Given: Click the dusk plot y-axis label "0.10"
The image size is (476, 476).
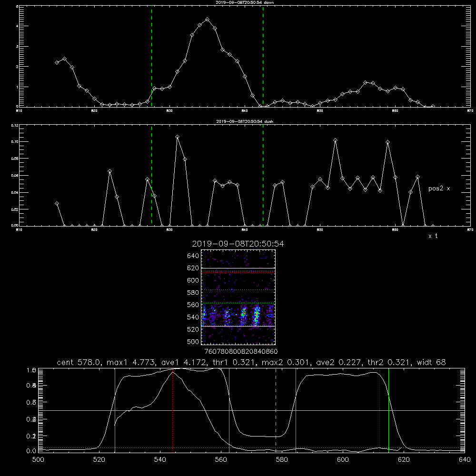Looking at the screenshot, I should pos(15,141).
